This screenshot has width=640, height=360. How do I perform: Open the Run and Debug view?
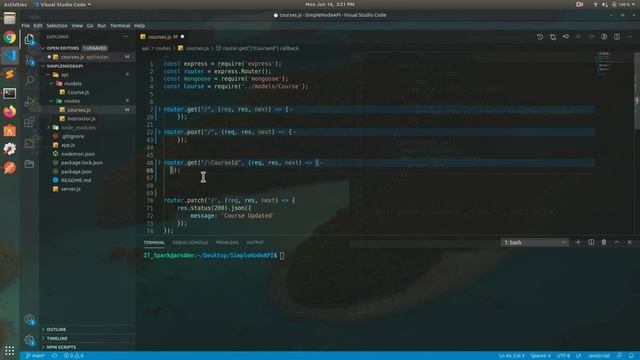pos(29,101)
